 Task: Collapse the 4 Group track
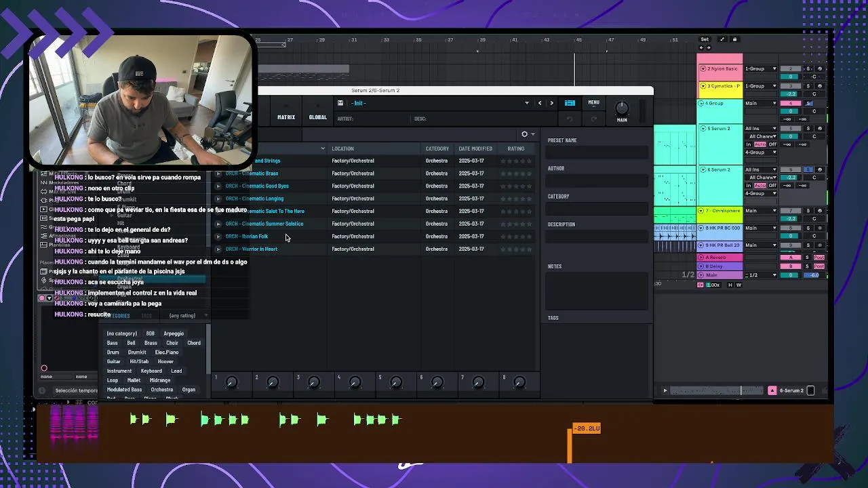(702, 103)
